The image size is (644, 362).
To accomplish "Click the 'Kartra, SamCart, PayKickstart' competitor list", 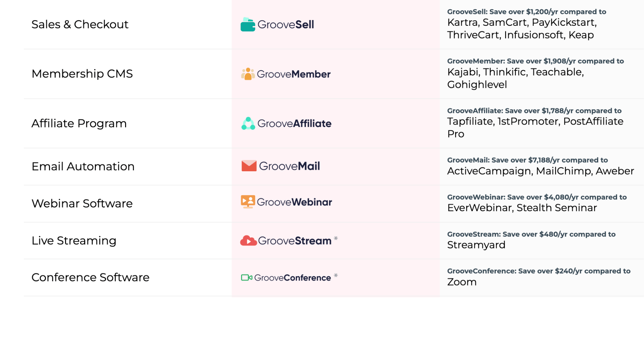I will click(522, 28).
